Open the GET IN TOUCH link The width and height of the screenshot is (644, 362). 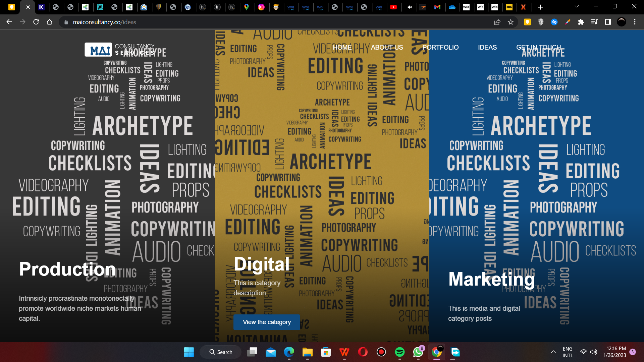pyautogui.click(x=538, y=47)
